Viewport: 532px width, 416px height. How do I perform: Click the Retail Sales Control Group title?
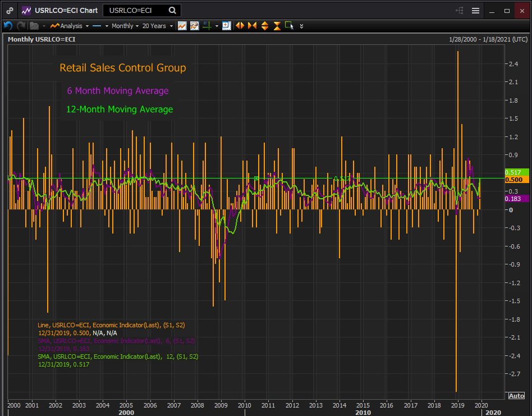coord(122,68)
